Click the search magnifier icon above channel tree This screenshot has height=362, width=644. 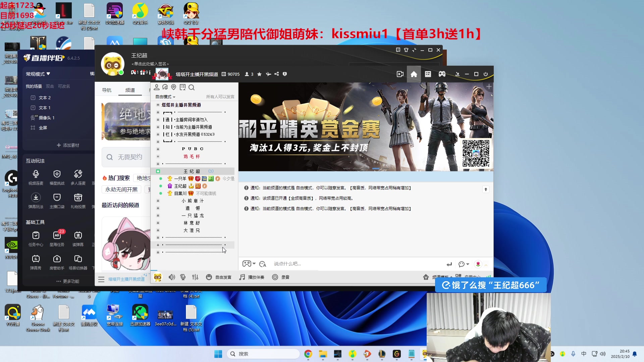click(191, 87)
